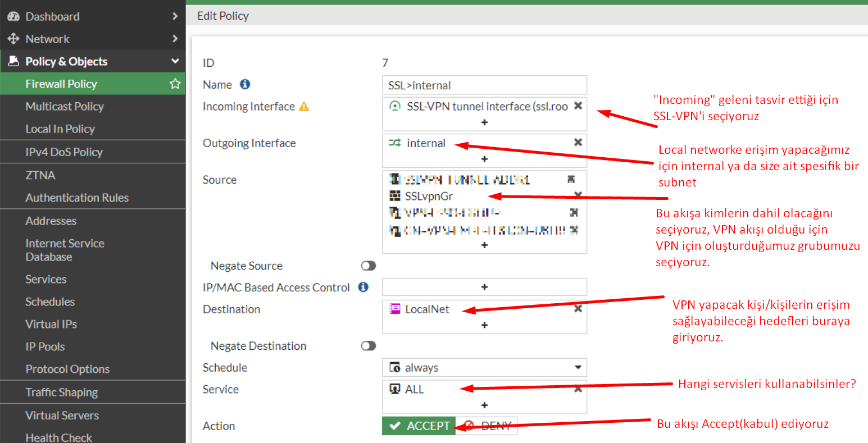Viewport: 868px width, 443px height.
Task: Enable the Negate Destination toggle
Action: 368,346
